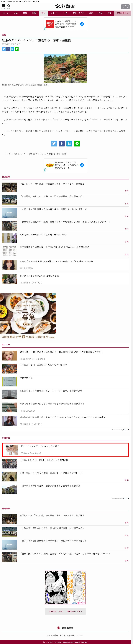Click the Hatena B! bookmark icon under headline
The image size is (133, 644).
[12, 49]
